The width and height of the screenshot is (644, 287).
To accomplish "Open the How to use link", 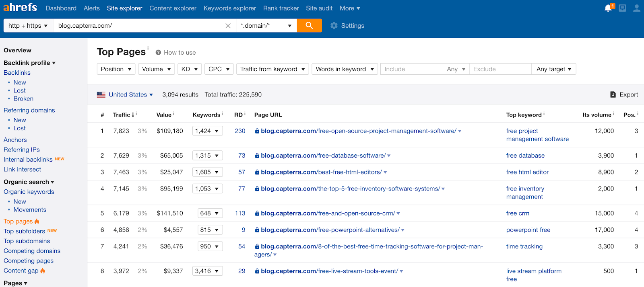I will [x=180, y=53].
